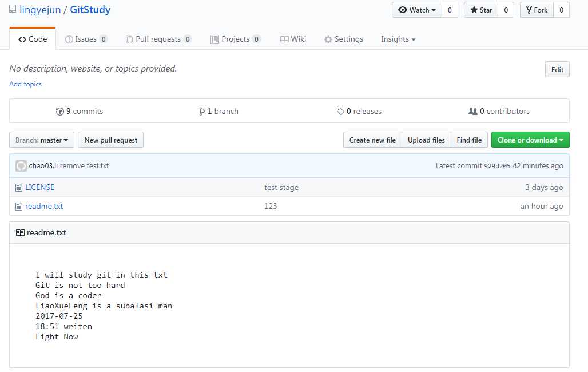
Task: Click the Watch button
Action: coord(417,10)
